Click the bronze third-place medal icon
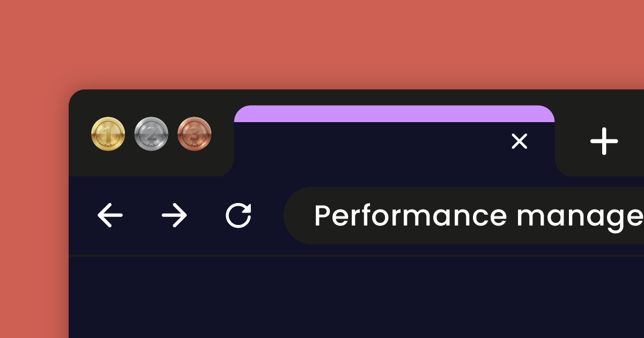Viewport: 644px width, 338px height. pyautogui.click(x=194, y=134)
